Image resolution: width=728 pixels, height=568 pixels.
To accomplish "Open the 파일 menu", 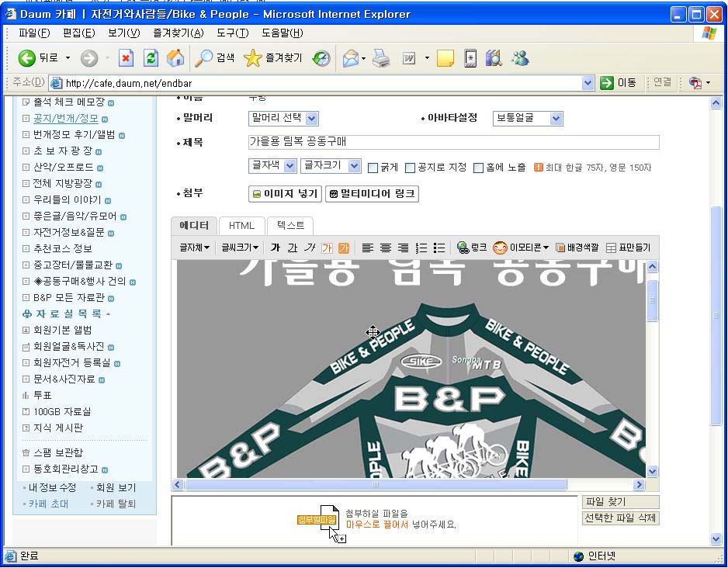I will pyautogui.click(x=34, y=33).
